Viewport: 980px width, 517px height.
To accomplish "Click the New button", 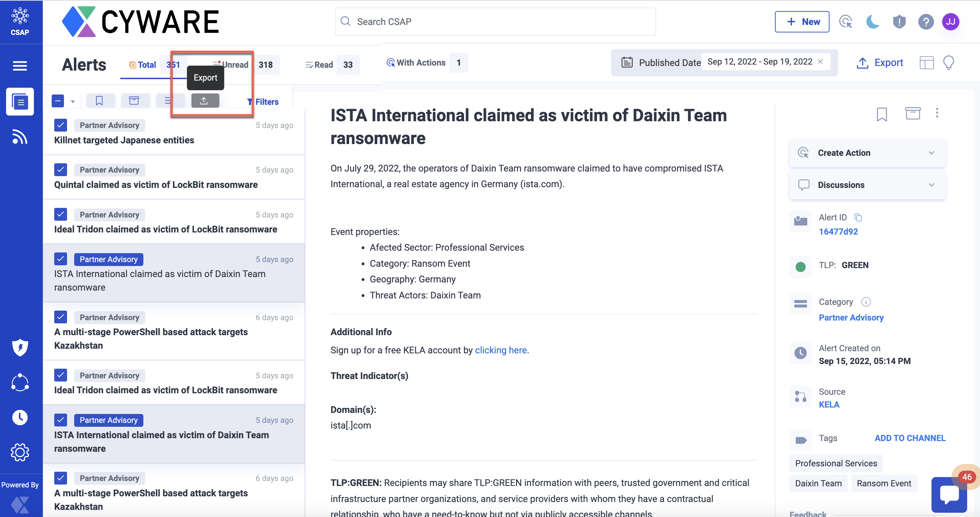I will tap(802, 22).
